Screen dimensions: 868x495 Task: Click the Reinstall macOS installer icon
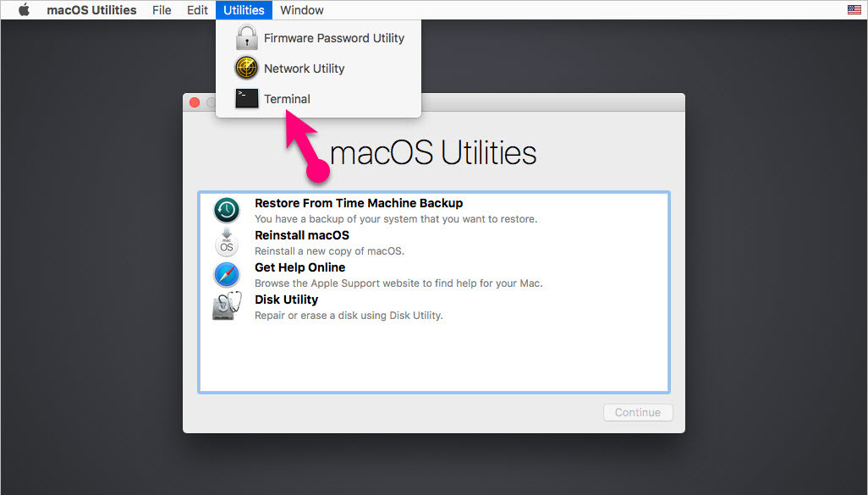point(227,242)
